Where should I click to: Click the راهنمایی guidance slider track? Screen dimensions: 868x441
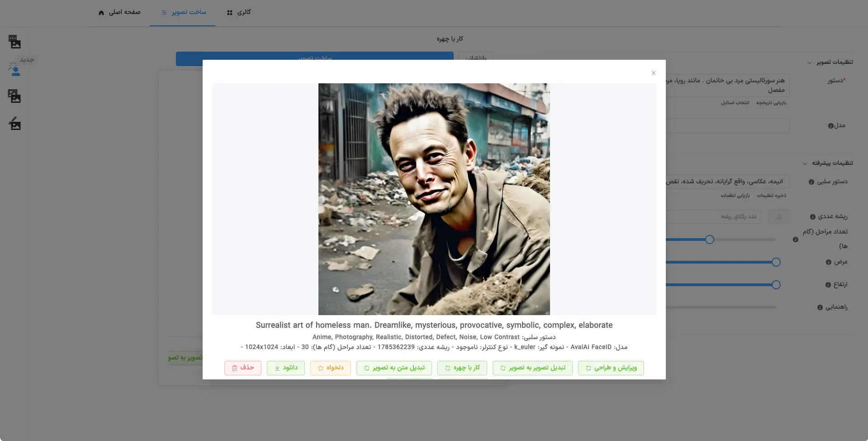pyautogui.click(x=721, y=307)
